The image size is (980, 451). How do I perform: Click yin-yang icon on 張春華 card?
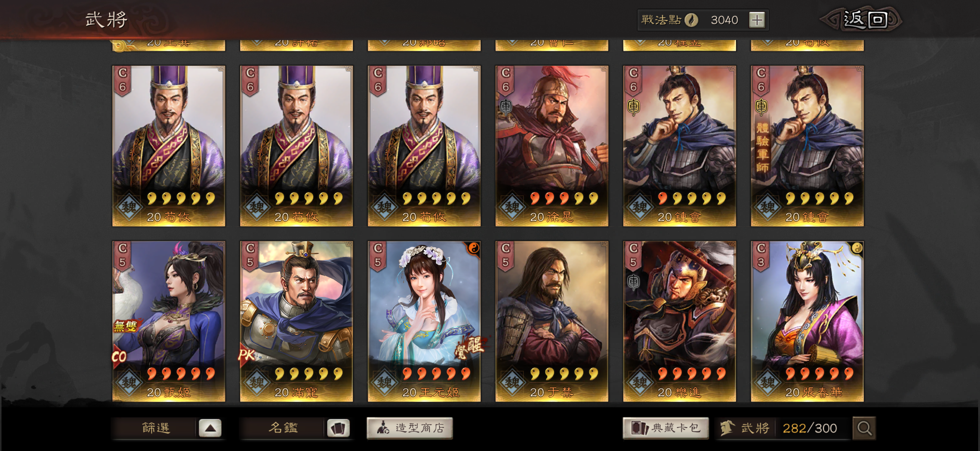coord(856,249)
